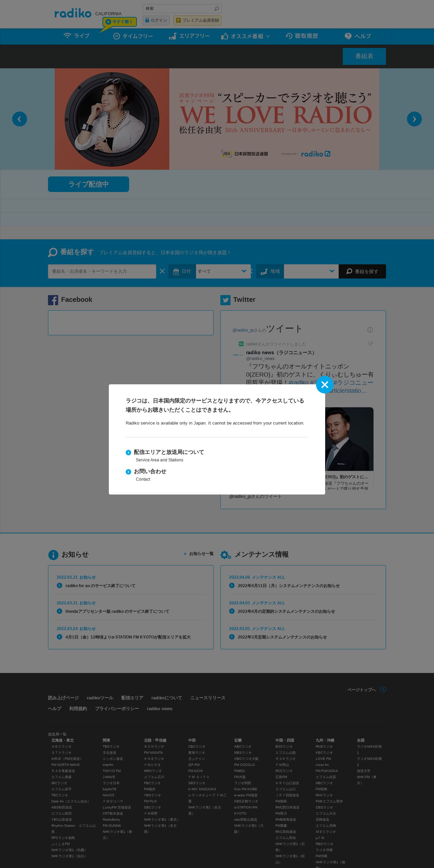The height and width of the screenshot is (868, 434).
Task: Click the 今すぐ聴く play bubble
Action: (120, 22)
